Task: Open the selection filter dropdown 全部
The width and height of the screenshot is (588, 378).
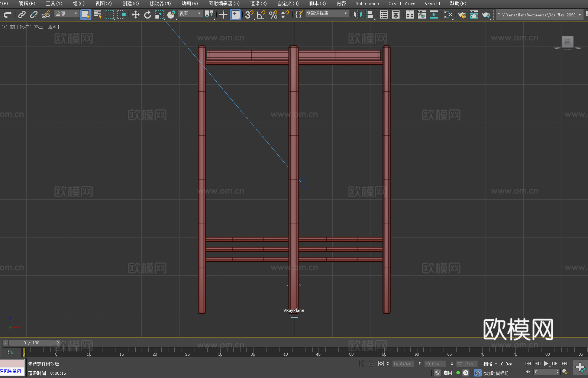Action: click(x=67, y=13)
